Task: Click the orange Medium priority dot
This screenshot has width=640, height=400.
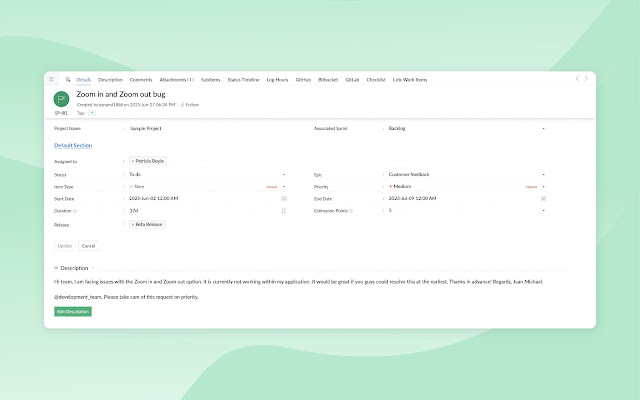Action: pyautogui.click(x=391, y=187)
